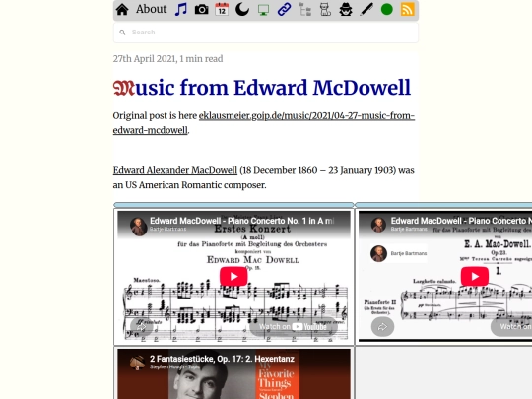
Task: Click channel avatar on second concerto video
Action: tap(378, 225)
